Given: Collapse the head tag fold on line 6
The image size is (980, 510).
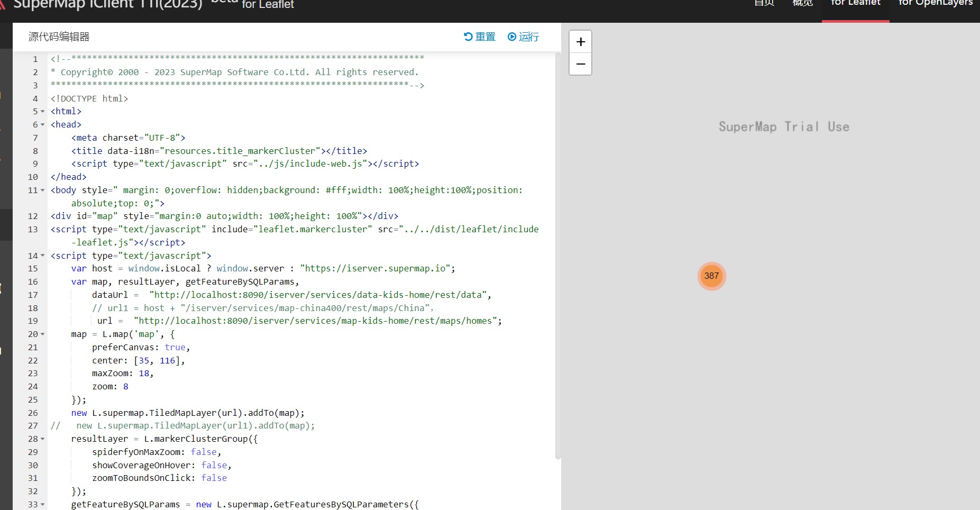Looking at the screenshot, I should point(42,125).
